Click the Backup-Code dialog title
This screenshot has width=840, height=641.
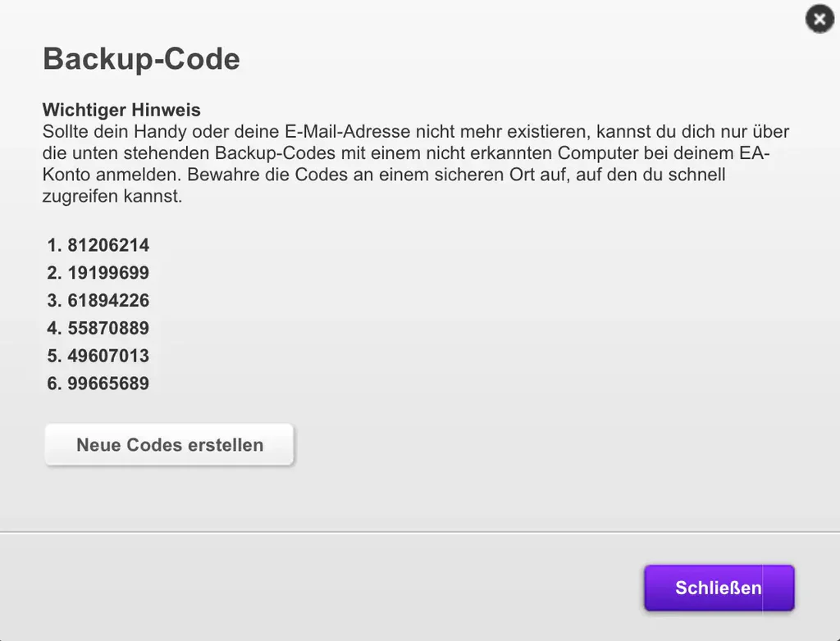141,59
